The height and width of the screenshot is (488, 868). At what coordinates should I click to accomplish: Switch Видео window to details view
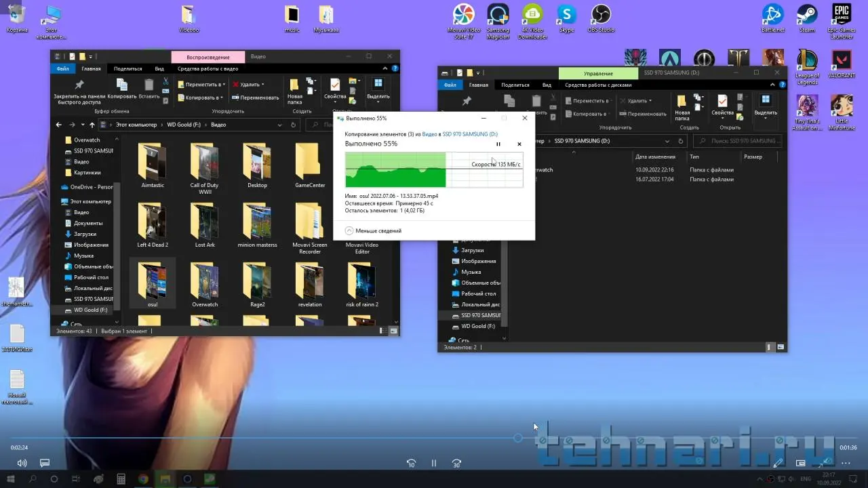(382, 331)
